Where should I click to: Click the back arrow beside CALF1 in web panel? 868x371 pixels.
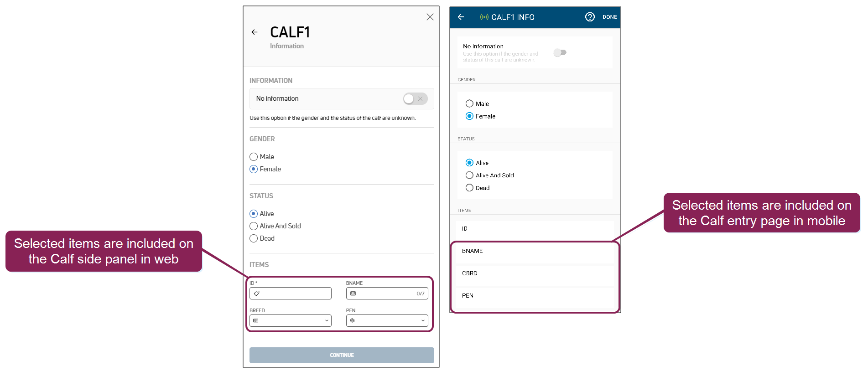[x=255, y=32]
